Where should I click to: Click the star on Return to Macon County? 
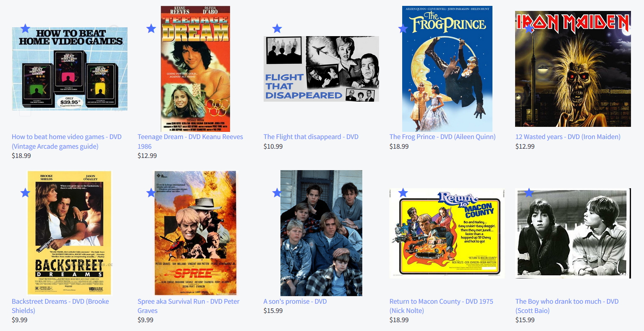(403, 193)
